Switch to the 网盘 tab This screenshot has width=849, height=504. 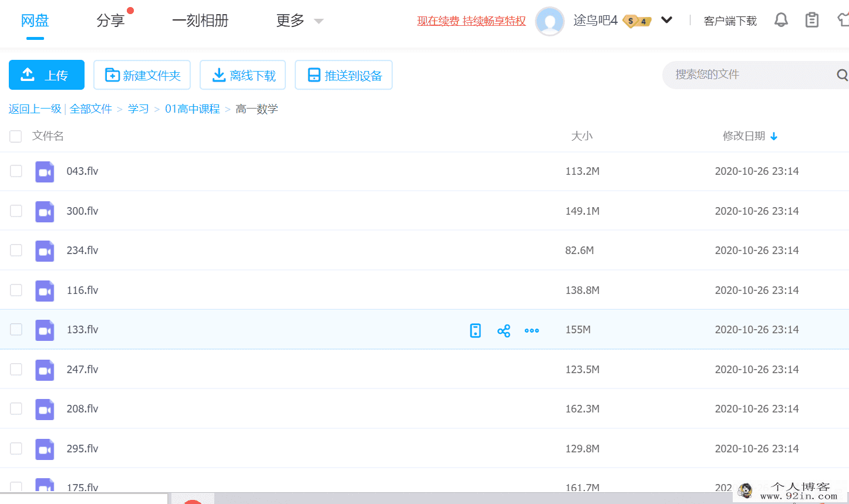(x=35, y=21)
